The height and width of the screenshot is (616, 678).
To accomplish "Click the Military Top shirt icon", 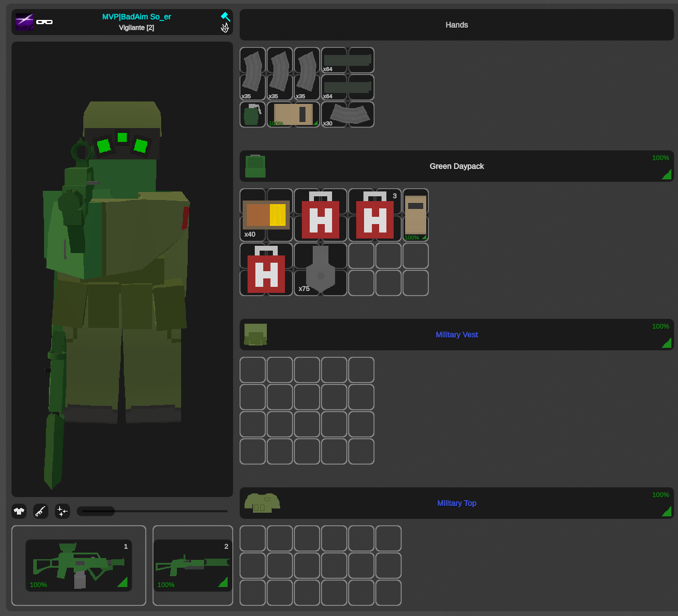I will pos(262,502).
